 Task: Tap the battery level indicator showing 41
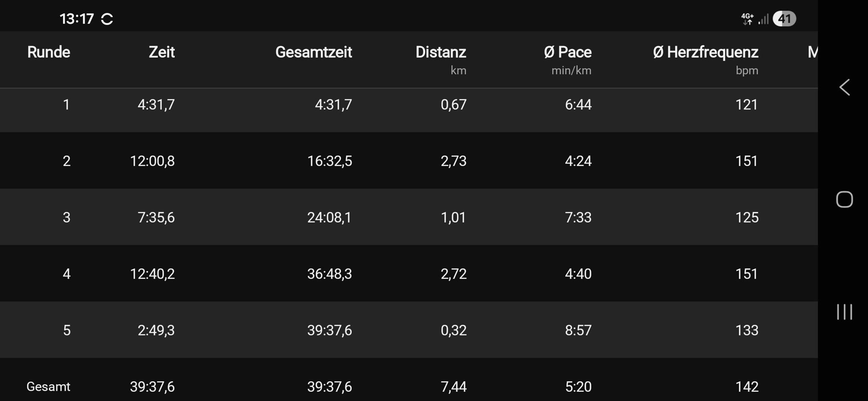[x=784, y=19]
